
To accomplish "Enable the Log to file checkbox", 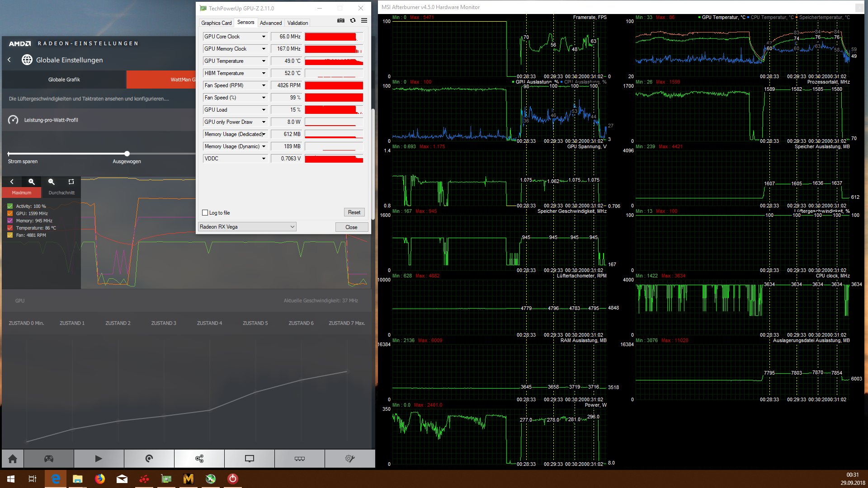I will click(x=205, y=213).
